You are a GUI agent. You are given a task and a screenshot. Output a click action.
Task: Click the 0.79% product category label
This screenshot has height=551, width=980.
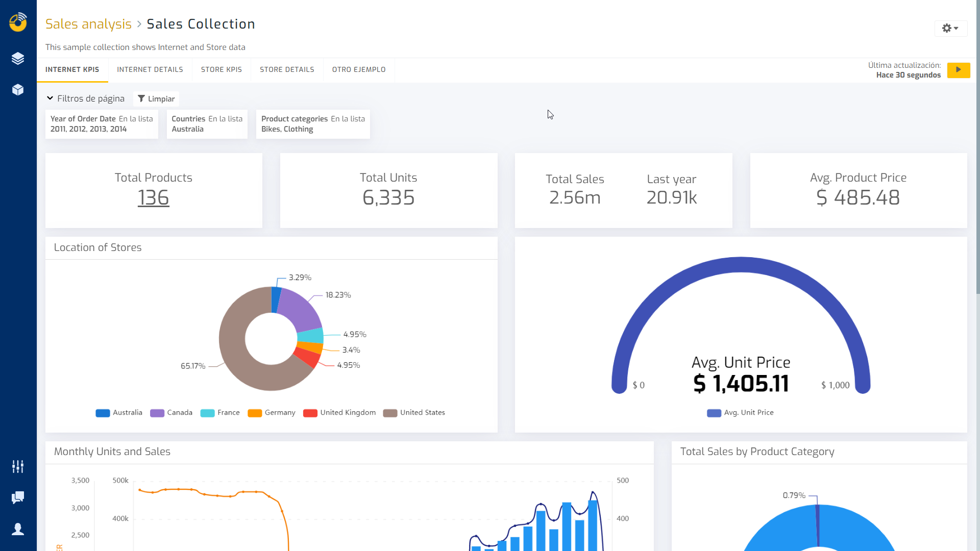(794, 495)
